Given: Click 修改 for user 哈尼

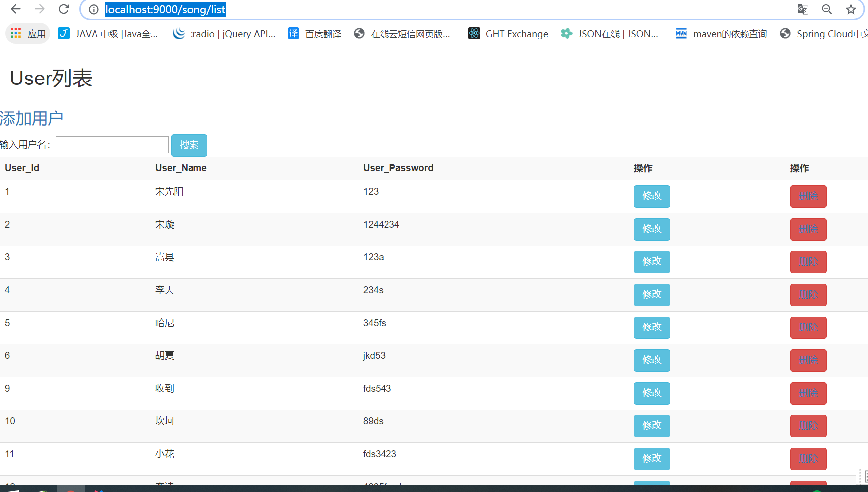Looking at the screenshot, I should pyautogui.click(x=652, y=328).
